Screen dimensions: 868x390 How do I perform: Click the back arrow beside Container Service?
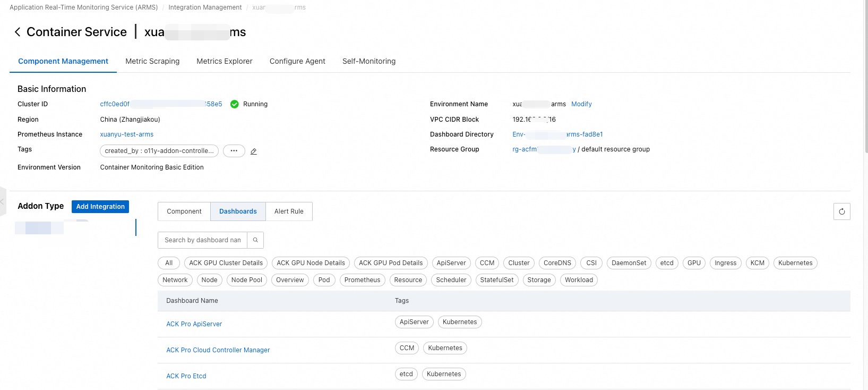click(18, 32)
